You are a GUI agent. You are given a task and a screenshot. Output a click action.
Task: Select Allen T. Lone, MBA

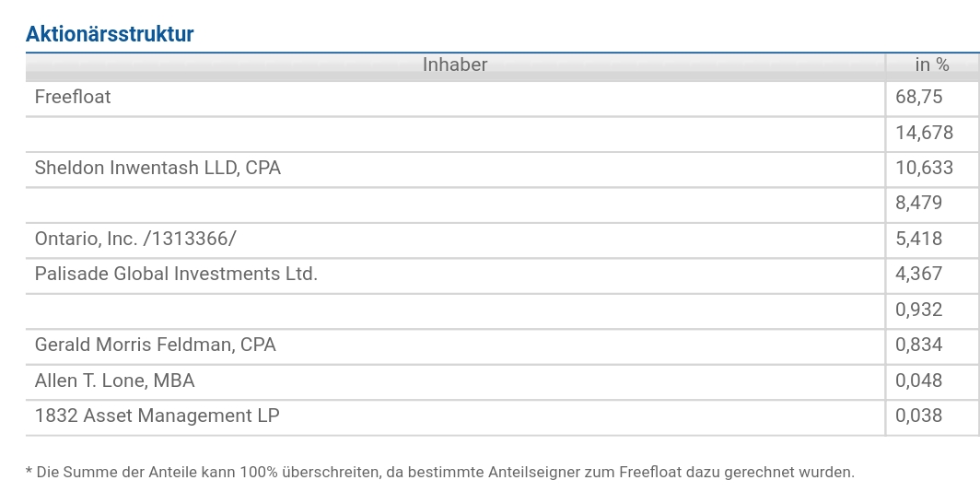pos(115,381)
